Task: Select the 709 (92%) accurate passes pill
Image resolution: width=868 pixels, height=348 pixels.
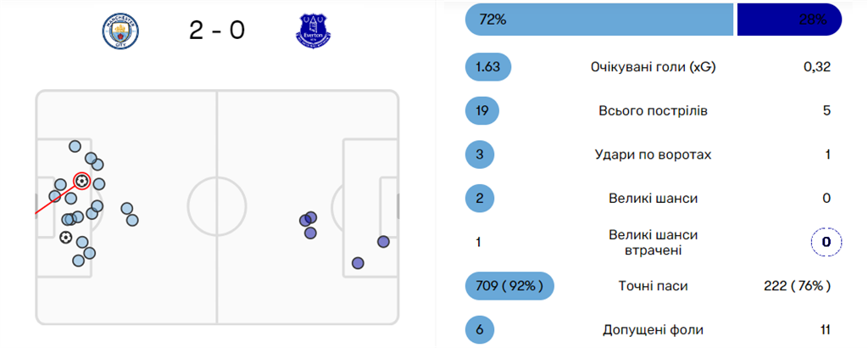Action: 509,286
